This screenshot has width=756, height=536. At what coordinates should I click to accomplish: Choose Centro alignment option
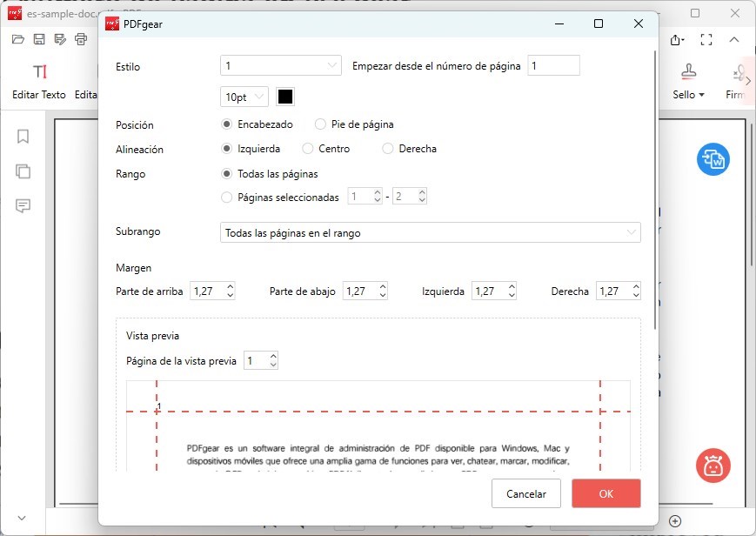pos(308,149)
